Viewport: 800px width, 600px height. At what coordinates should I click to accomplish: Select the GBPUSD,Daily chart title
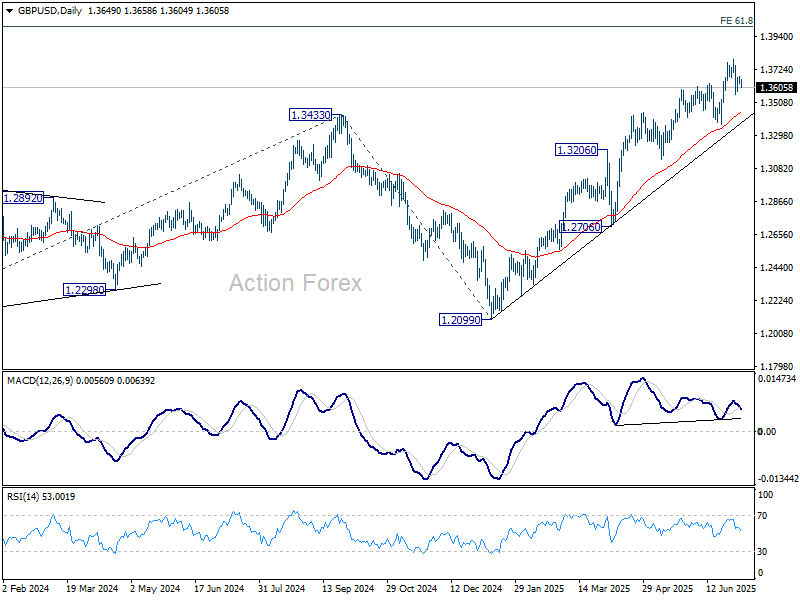(50, 11)
